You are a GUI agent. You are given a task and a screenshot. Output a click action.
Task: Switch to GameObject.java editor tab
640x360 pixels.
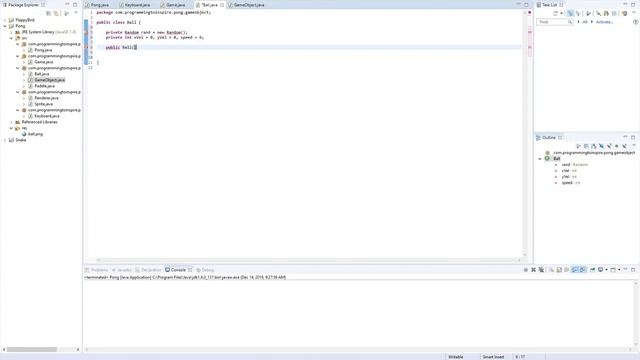(x=246, y=5)
